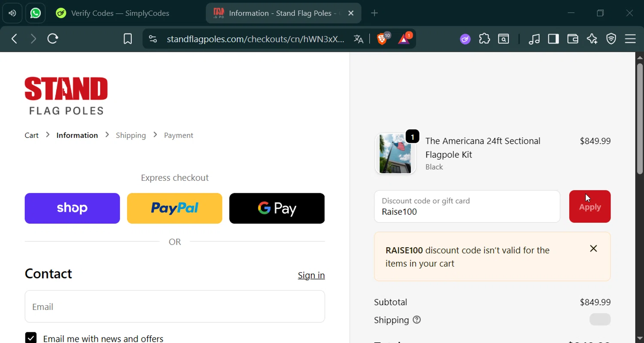Screen dimensions: 644x343
Task: Click the scrollbar down arrow
Action: pyautogui.click(x=640, y=338)
